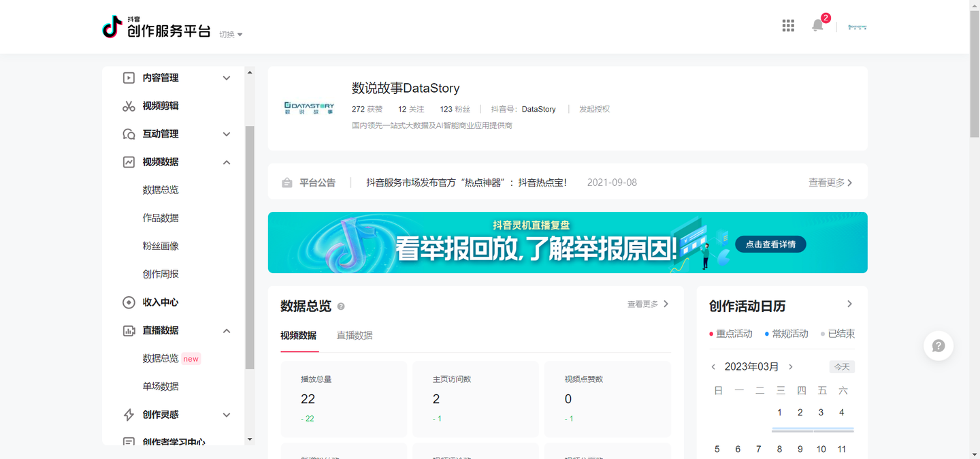
Task: Open 创作周报 menu item
Action: (161, 274)
